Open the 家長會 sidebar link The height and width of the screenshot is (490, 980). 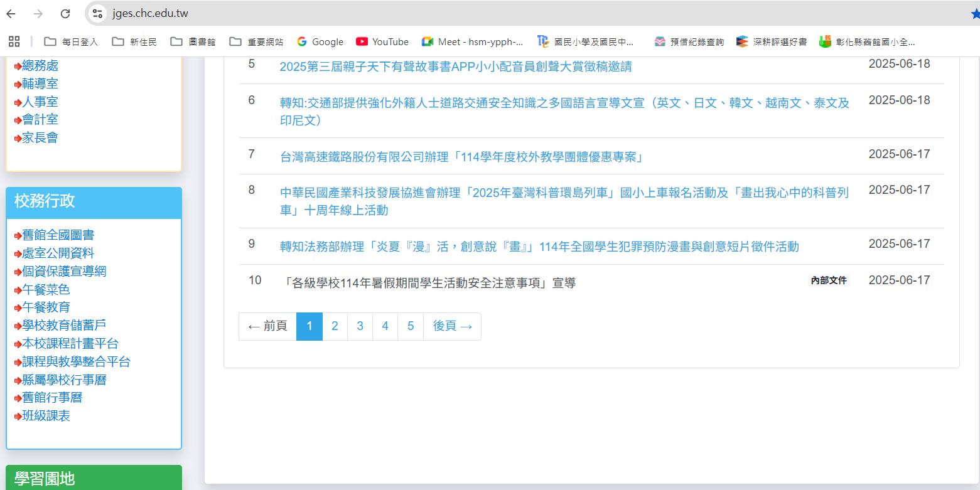(x=40, y=137)
